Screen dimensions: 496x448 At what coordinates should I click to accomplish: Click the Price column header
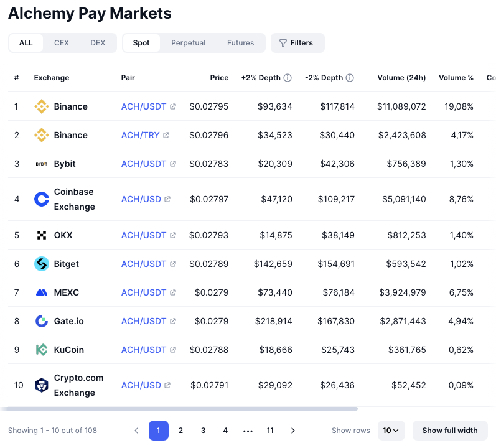point(219,78)
